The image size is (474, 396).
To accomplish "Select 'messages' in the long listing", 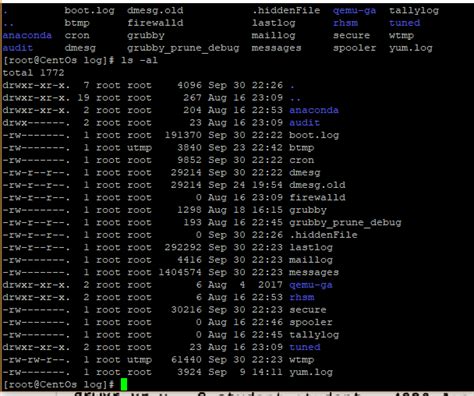I will coord(314,272).
